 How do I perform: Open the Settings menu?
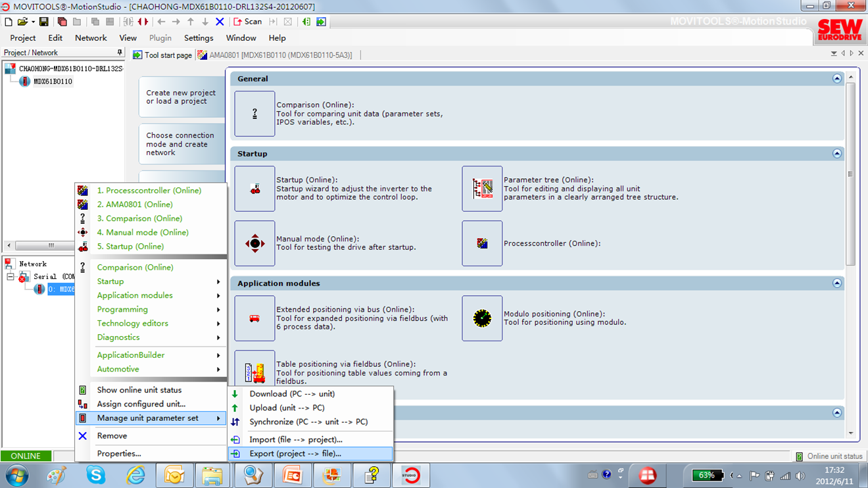click(199, 38)
